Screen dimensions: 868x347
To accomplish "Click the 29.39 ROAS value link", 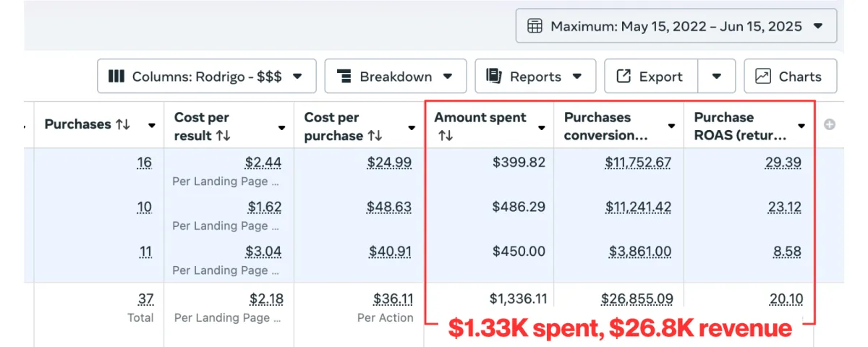I will pyautogui.click(x=783, y=163).
